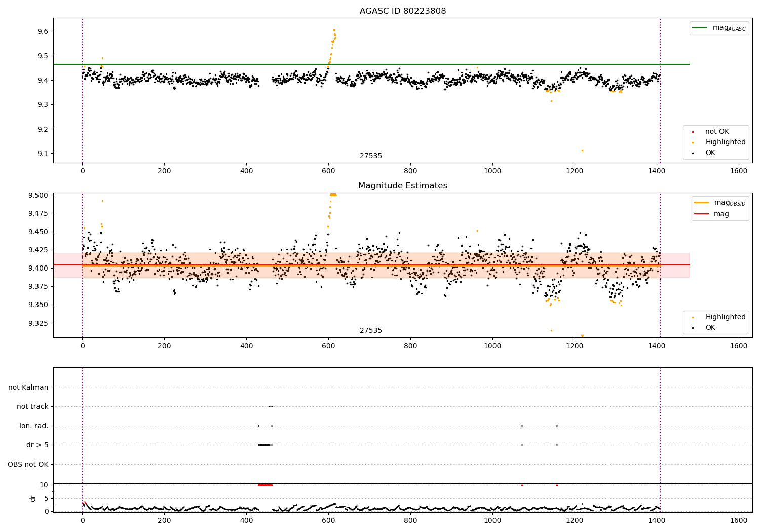The height and width of the screenshot is (532, 760).
Task: Click the 'Magnitude Estimates' plot title
Action: tap(403, 186)
